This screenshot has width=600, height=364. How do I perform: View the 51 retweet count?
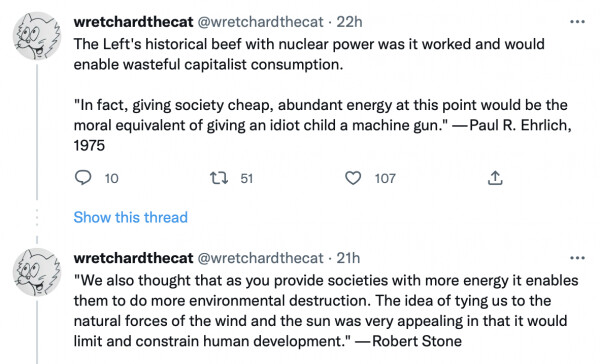pyautogui.click(x=246, y=178)
